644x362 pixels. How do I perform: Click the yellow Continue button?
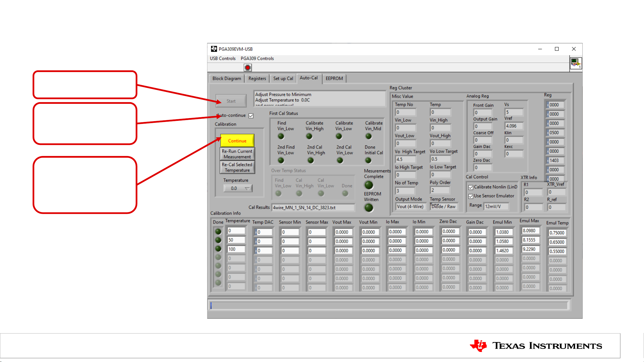click(237, 141)
